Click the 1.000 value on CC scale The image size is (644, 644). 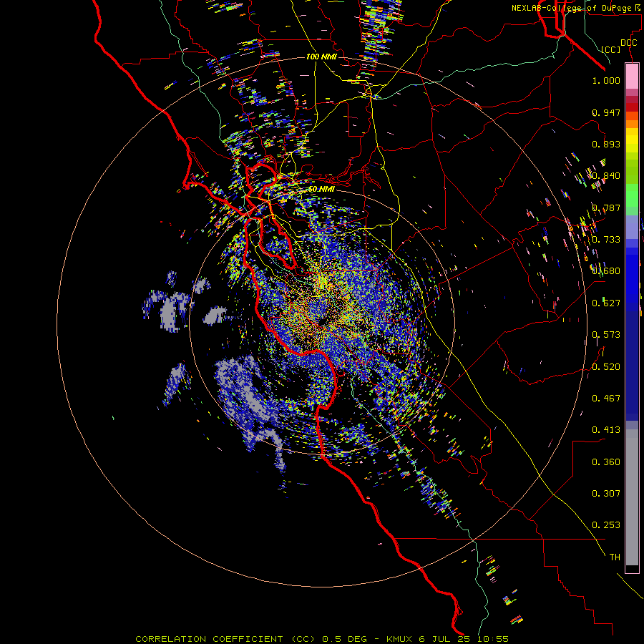point(606,80)
